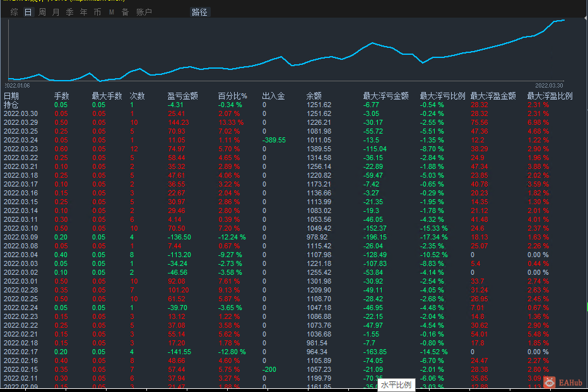Viewport: 588px width, 392px height.
Task: Click the 2022.01.06 chart start date label
Action: [x=17, y=86]
